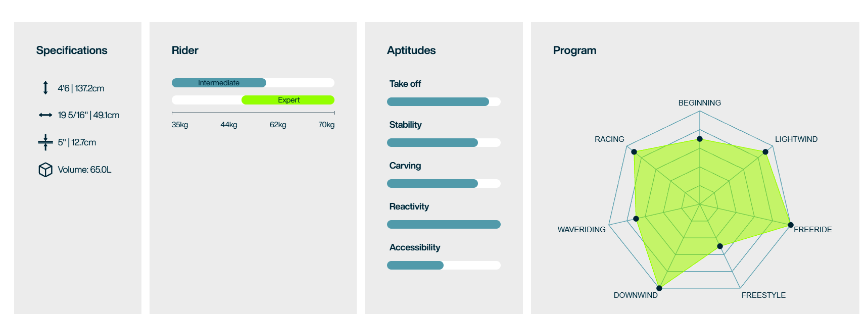Select the DOWNWIND radar point
868x314 pixels.
(x=659, y=288)
